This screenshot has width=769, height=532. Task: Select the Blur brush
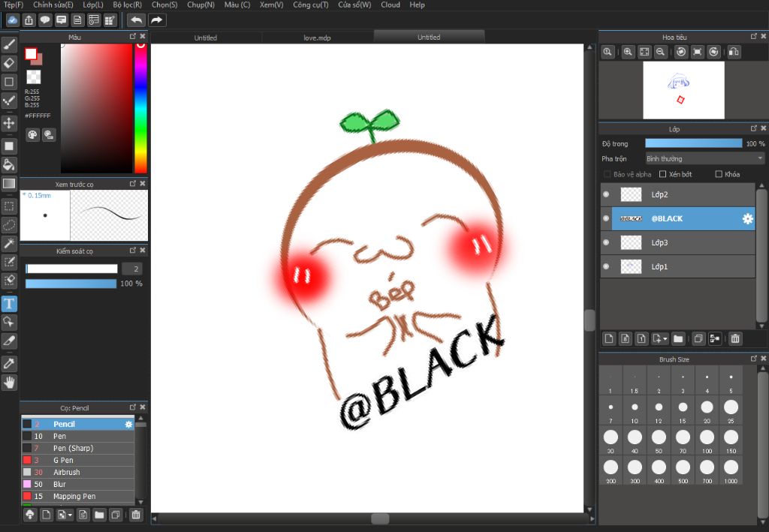(x=78, y=484)
